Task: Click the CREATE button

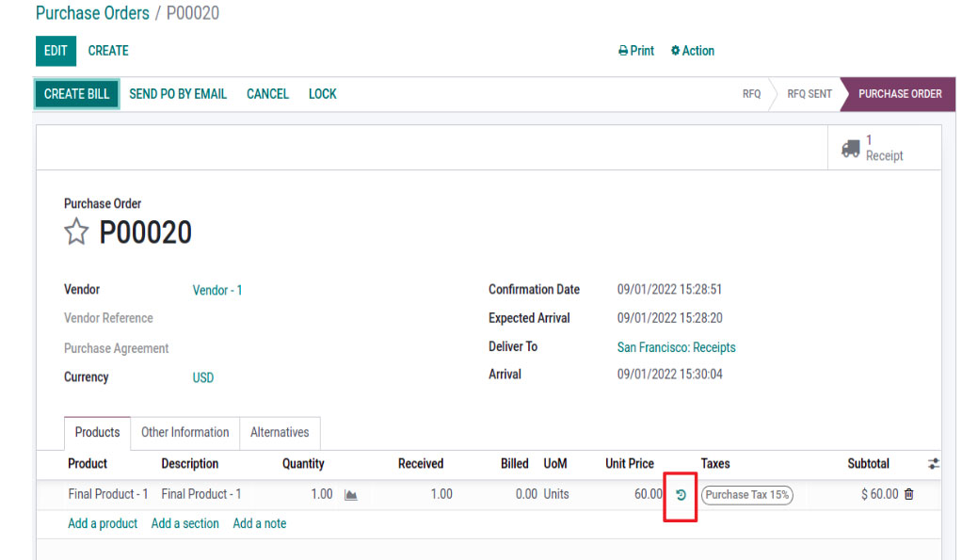Action: 108,51
